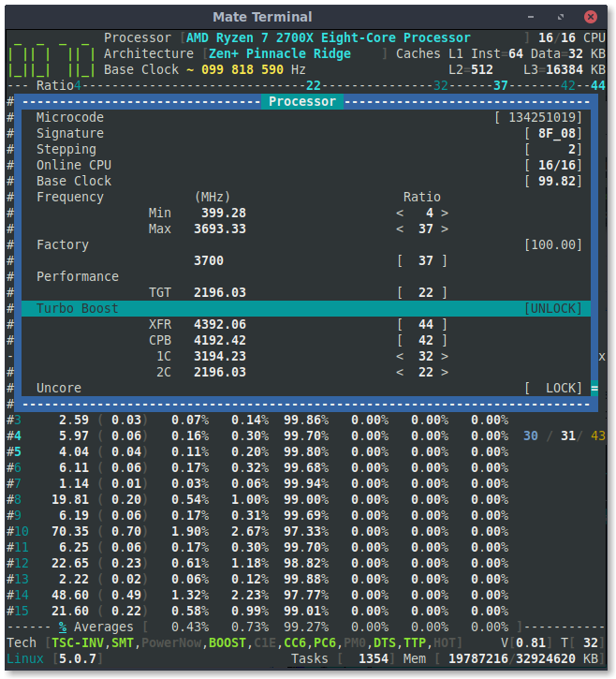
Task: Click the CPB ratio value 42
Action: [426, 340]
